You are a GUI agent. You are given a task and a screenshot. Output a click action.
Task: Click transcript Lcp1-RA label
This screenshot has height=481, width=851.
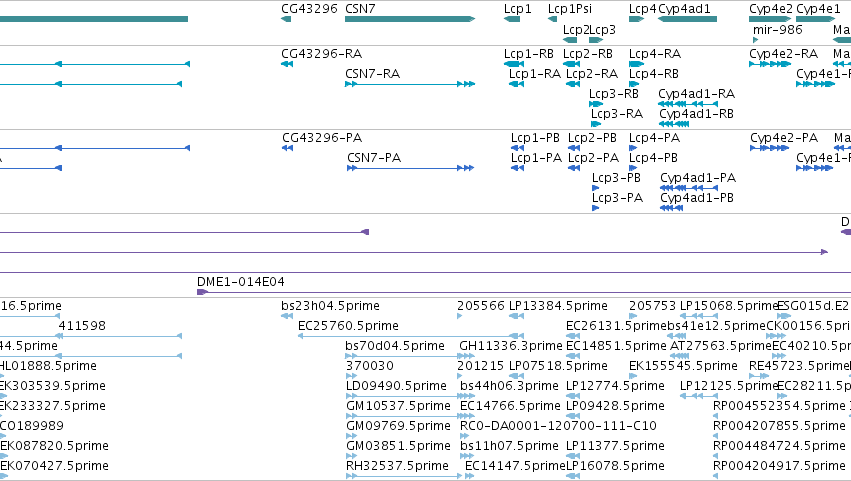click(535, 74)
